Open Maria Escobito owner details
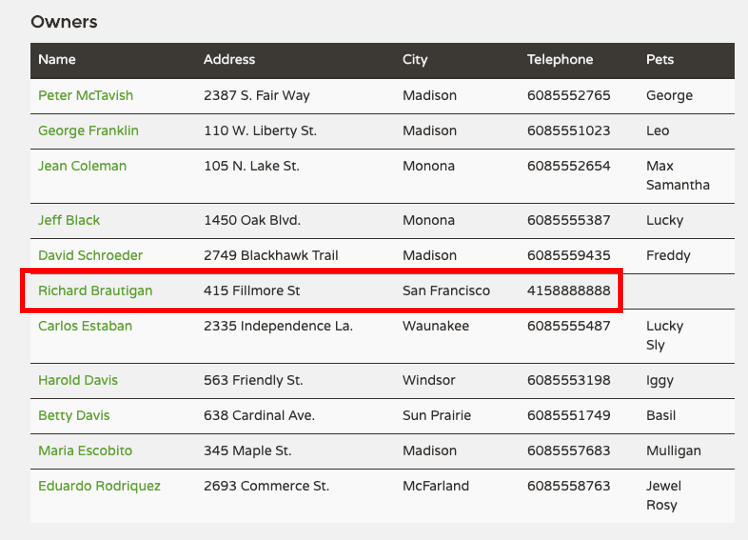 tap(85, 451)
